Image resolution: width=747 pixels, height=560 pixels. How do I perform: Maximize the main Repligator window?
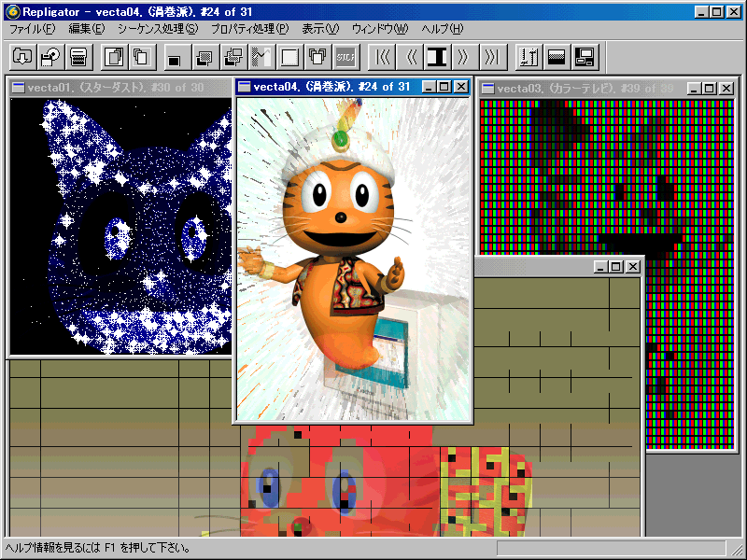(x=717, y=12)
